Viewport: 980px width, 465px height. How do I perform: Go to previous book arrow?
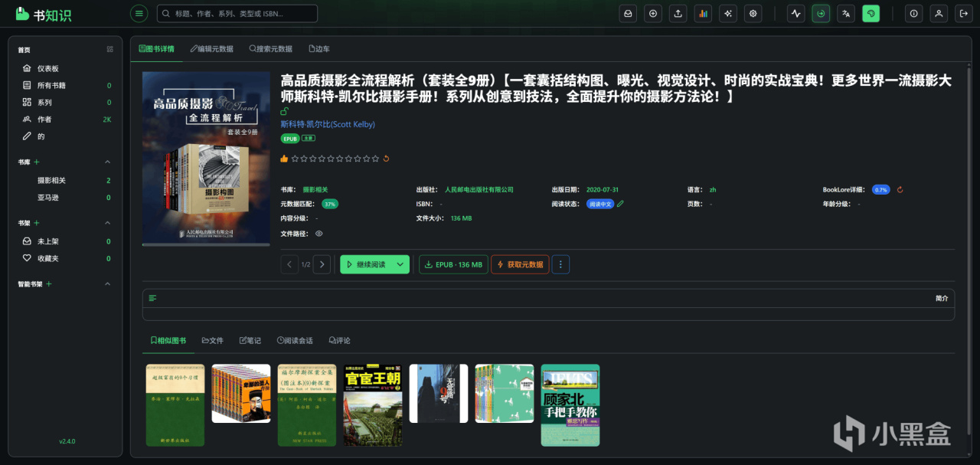(289, 264)
